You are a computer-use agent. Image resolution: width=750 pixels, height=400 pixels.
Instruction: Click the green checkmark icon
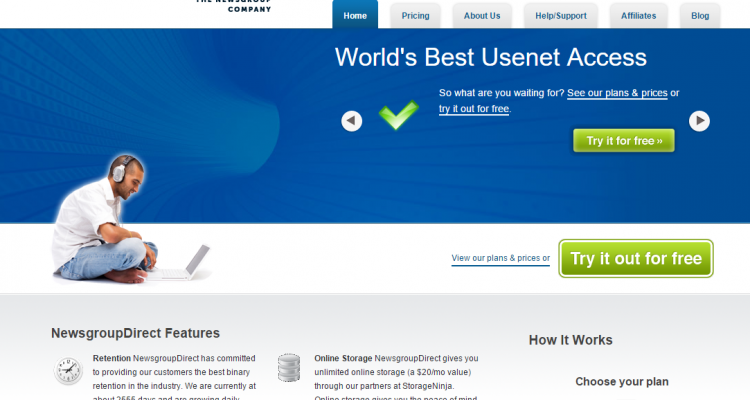point(398,115)
